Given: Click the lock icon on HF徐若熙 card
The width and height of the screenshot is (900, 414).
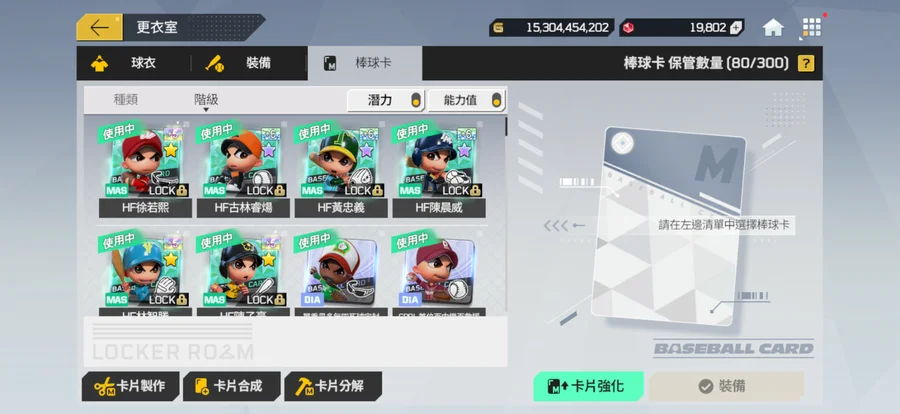Looking at the screenshot, I should point(181,190).
